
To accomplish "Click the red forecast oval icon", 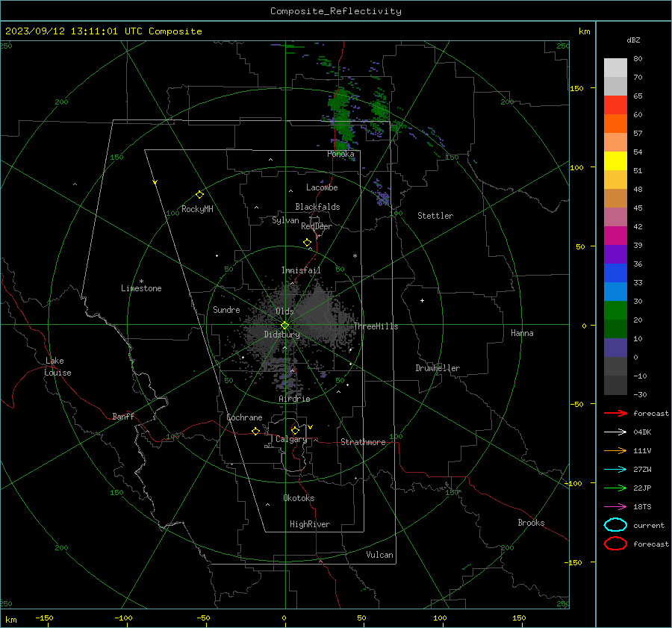I will coord(615,544).
